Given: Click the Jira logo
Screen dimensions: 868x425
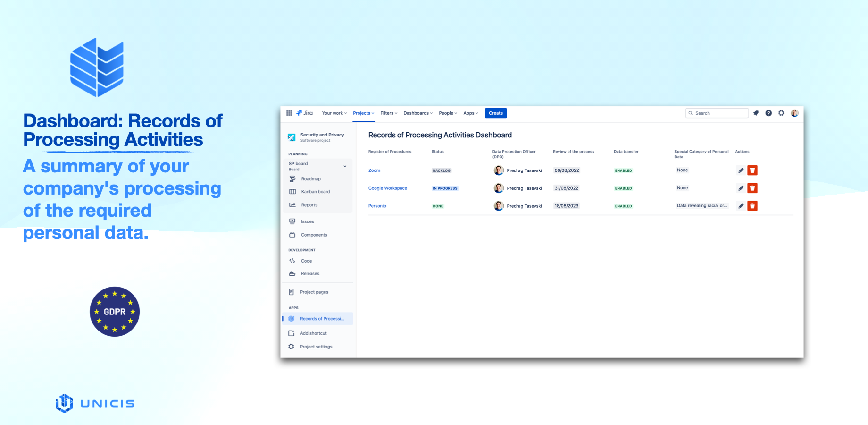Looking at the screenshot, I should pyautogui.click(x=304, y=113).
